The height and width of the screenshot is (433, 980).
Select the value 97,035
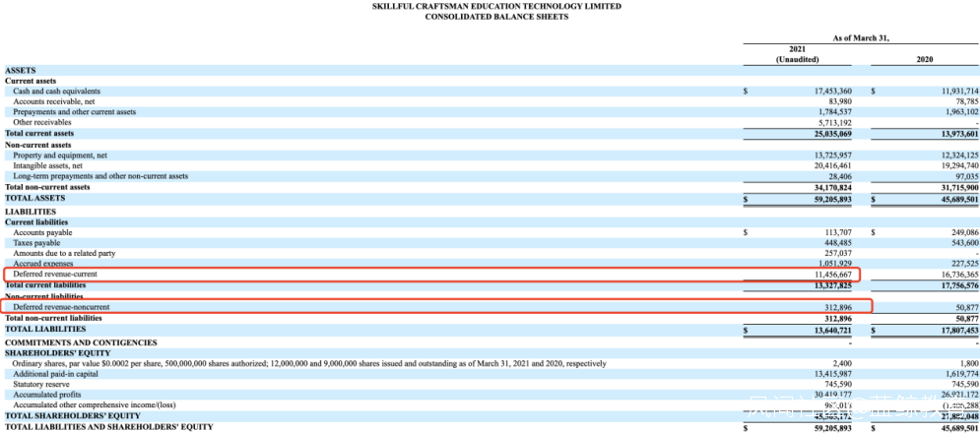point(965,176)
